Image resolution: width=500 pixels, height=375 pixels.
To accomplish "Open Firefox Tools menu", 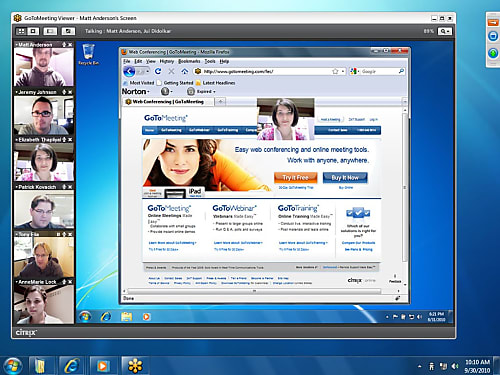I will coord(210,61).
